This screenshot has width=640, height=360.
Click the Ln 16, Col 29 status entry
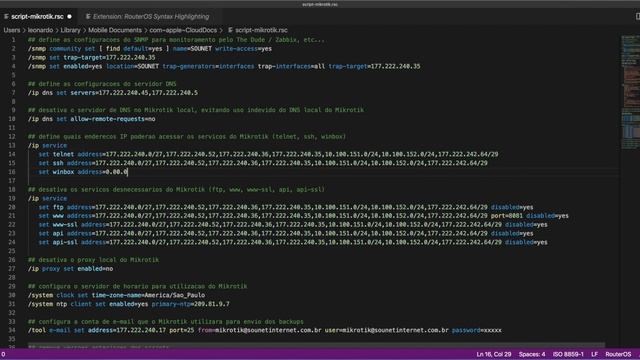pos(493,354)
